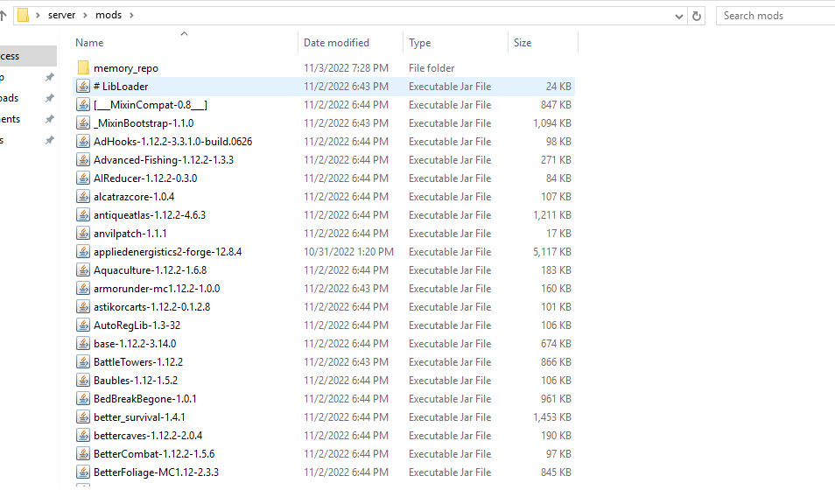Refresh the mods folder view
The image size is (835, 504).
(x=696, y=16)
